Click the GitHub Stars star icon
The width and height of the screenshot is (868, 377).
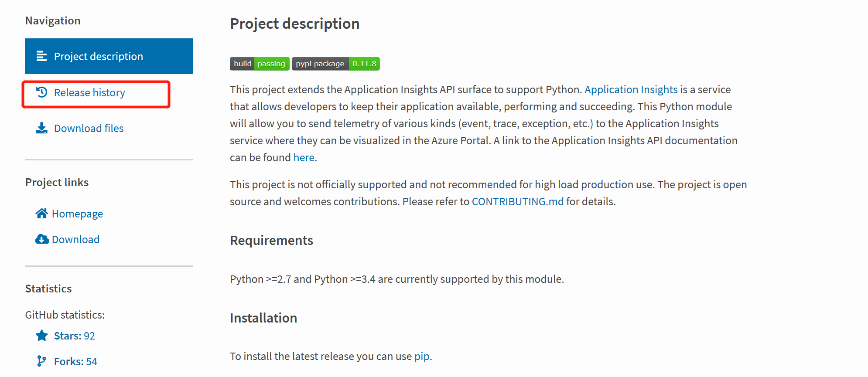click(x=42, y=336)
